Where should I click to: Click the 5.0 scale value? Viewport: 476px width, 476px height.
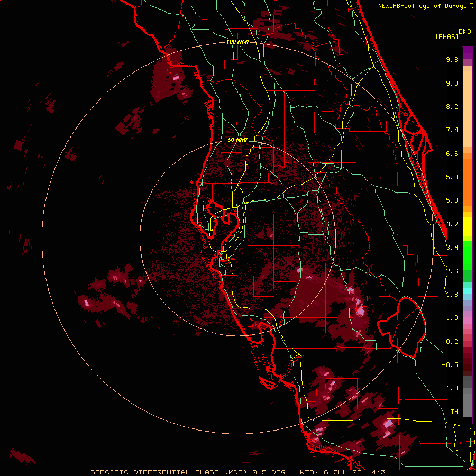(x=452, y=200)
